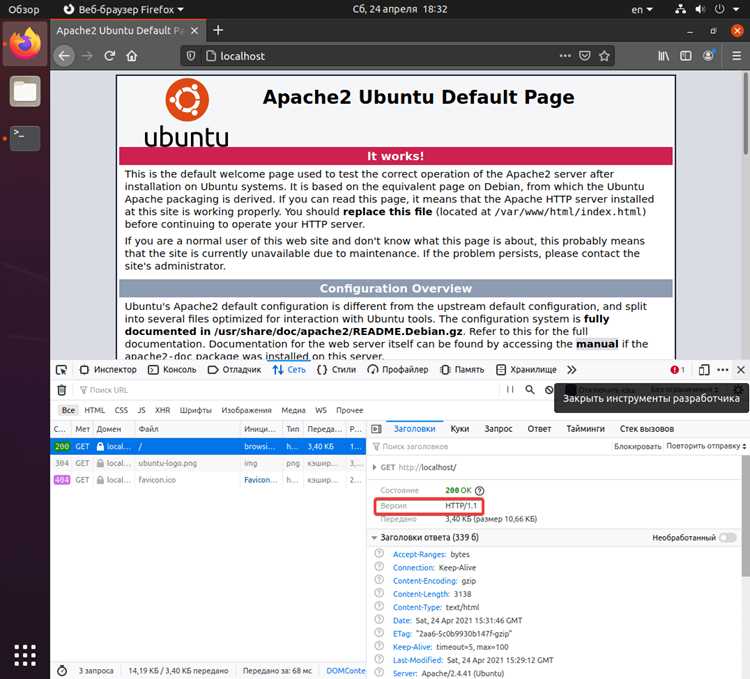Viewport: 750px width, 679px height.
Task: Click 'Обзор' activities button
Action: 24,9
